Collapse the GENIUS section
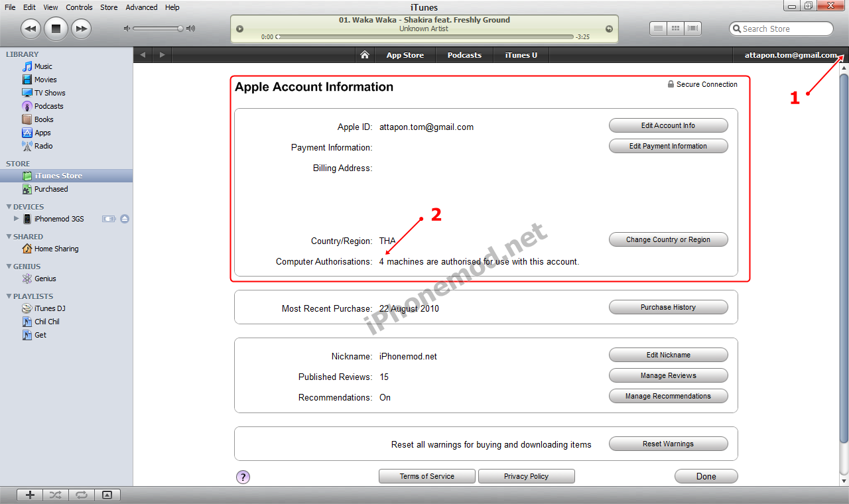This screenshot has height=504, width=849. 9,267
